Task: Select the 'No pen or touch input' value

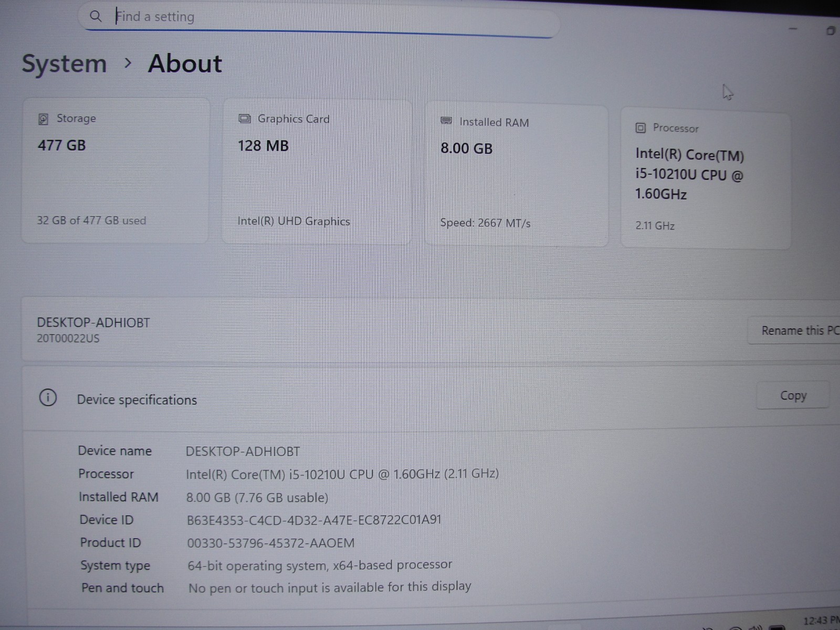Action: [x=330, y=587]
